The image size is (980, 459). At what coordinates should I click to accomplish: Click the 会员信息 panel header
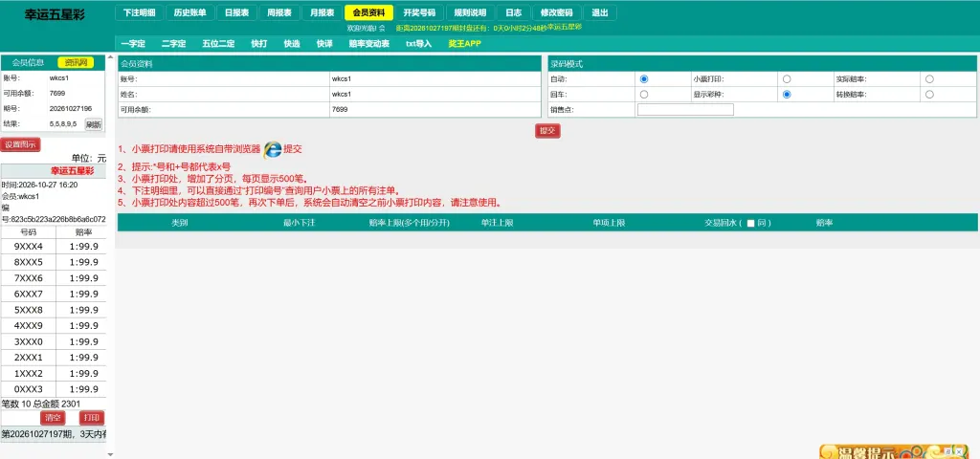pyautogui.click(x=28, y=62)
